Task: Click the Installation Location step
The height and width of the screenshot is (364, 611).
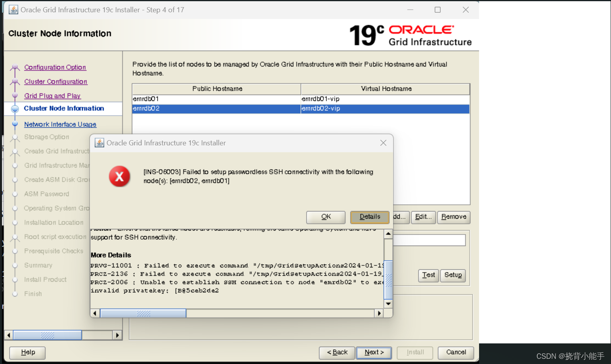Action: coord(53,223)
